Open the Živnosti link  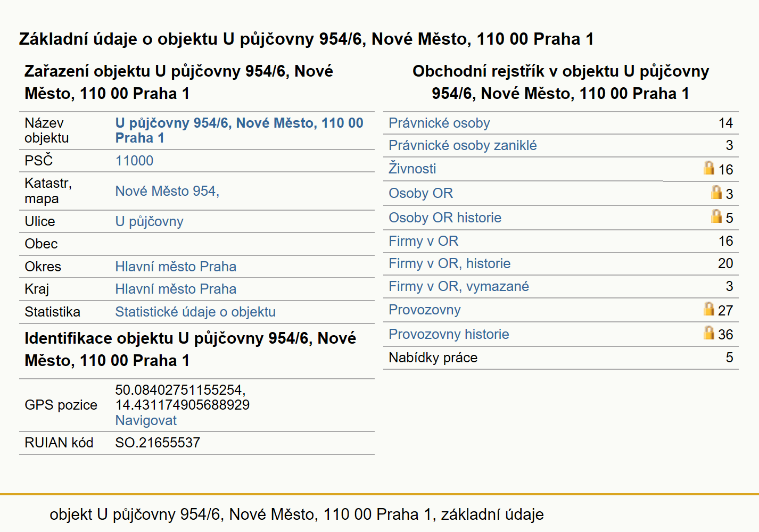pos(412,169)
